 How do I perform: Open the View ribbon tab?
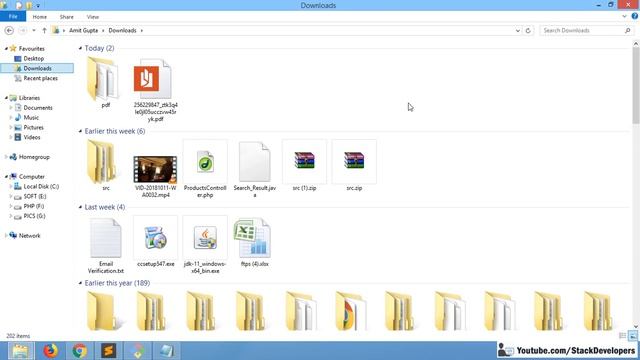coord(93,17)
